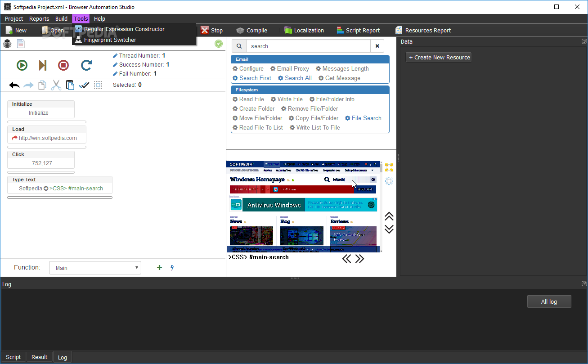
Task: Click the Data panel float icon
Action: (x=584, y=41)
